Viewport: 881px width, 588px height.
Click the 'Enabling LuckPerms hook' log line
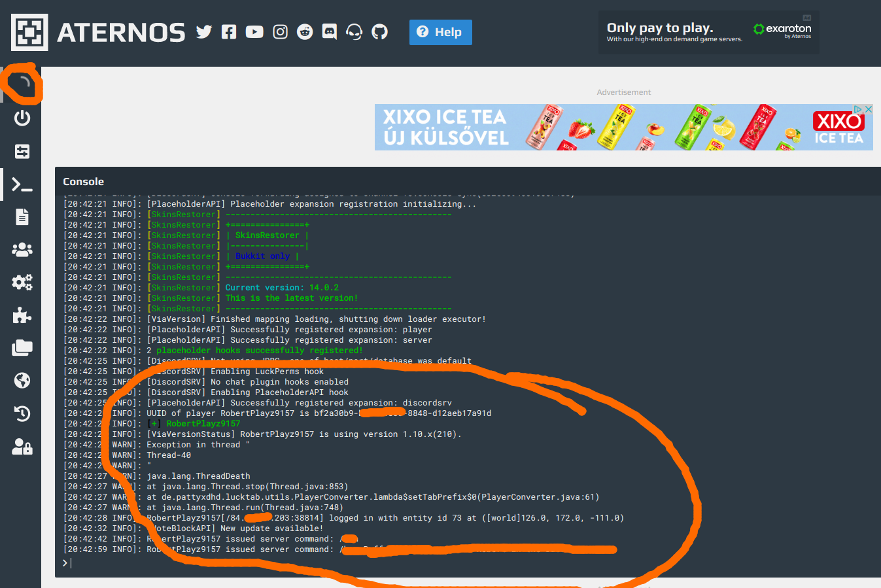coord(194,372)
